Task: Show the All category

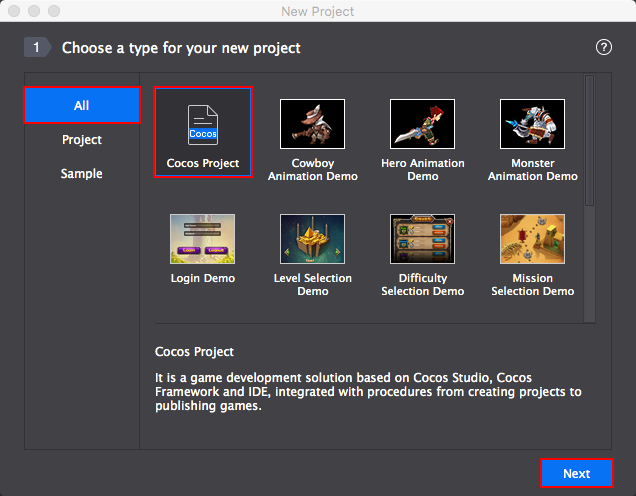Action: [x=82, y=105]
